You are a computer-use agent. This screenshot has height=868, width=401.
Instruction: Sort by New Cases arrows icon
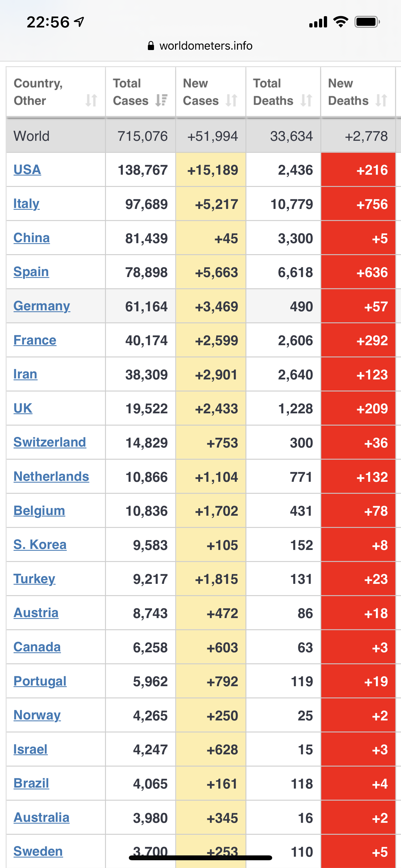tap(231, 100)
